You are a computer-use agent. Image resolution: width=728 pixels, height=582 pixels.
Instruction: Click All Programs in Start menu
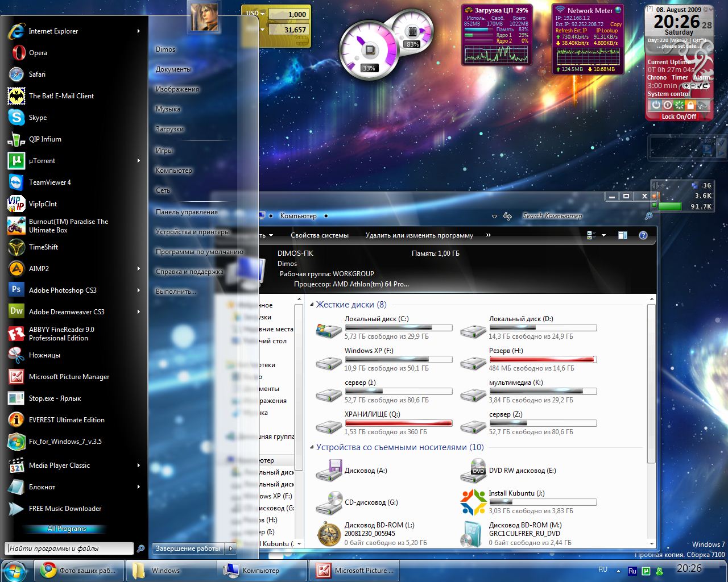pyautogui.click(x=67, y=529)
